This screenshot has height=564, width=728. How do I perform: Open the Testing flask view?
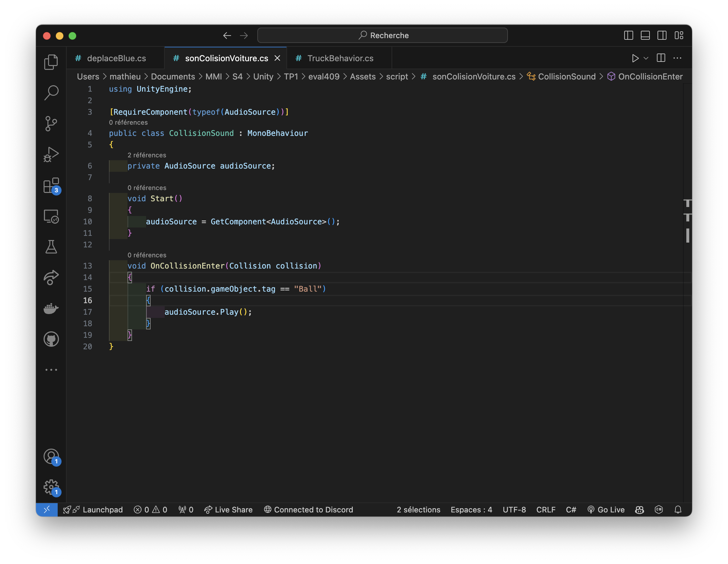(x=51, y=247)
